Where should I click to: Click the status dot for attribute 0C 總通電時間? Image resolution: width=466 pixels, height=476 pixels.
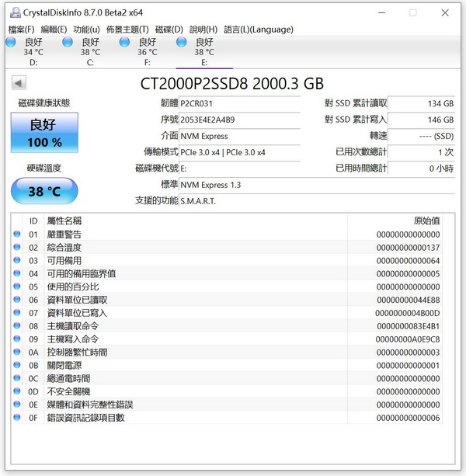pos(17,378)
